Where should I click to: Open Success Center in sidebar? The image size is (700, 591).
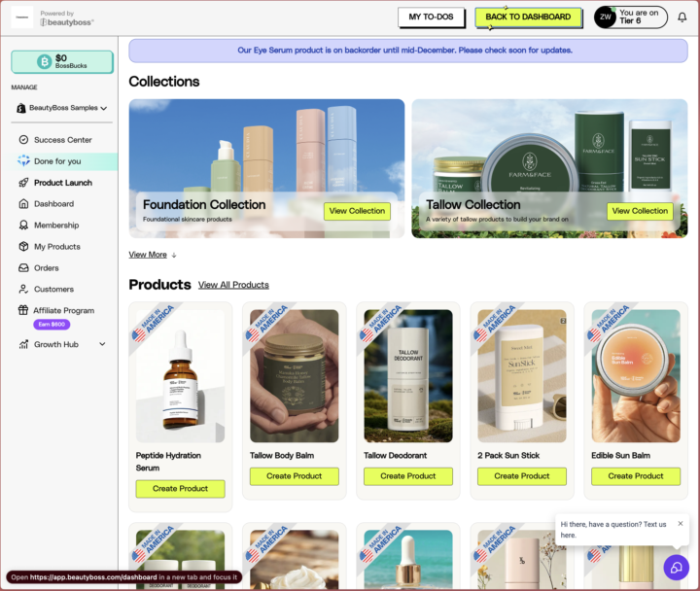tap(62, 140)
